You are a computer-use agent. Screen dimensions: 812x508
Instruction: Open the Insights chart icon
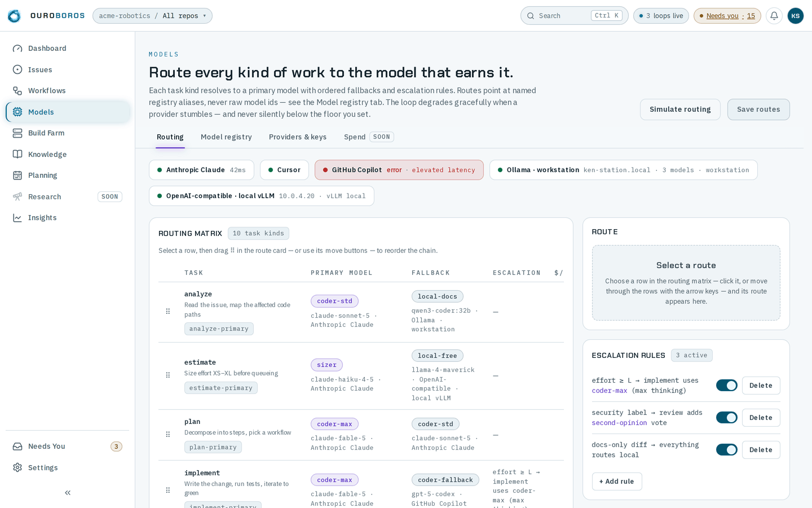(x=17, y=218)
